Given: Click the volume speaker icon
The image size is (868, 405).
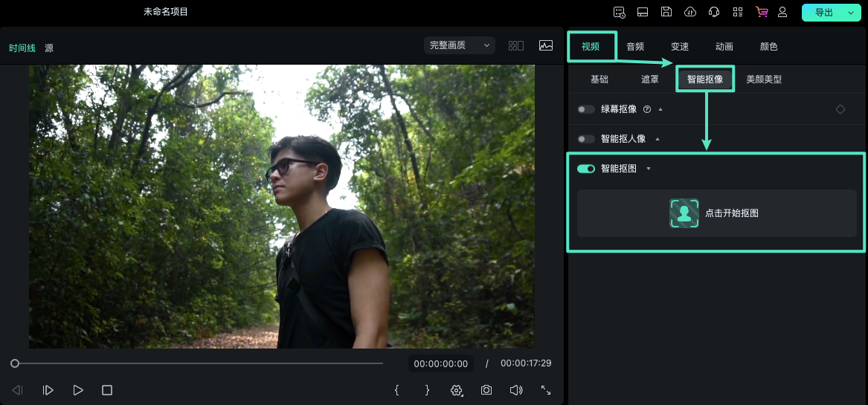Looking at the screenshot, I should pyautogui.click(x=516, y=390).
